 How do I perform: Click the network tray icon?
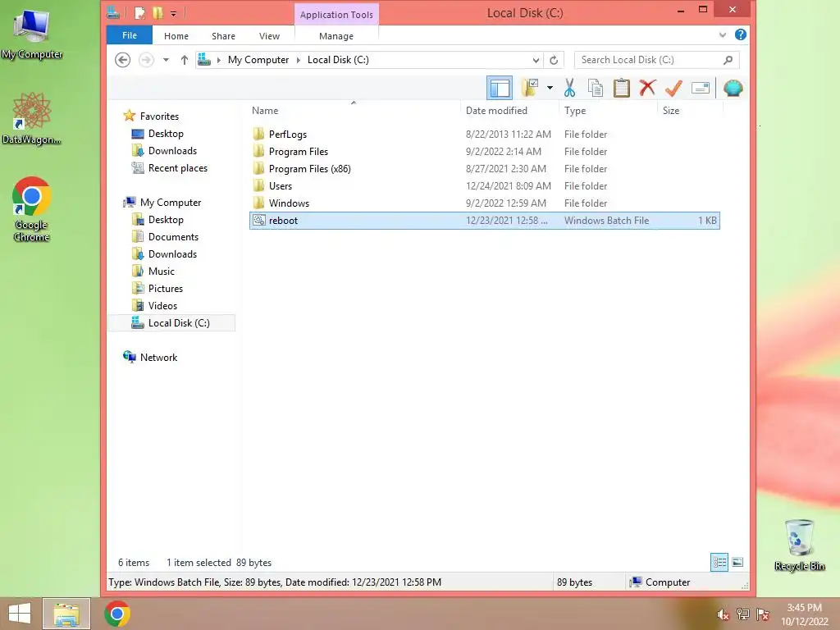[742, 614]
